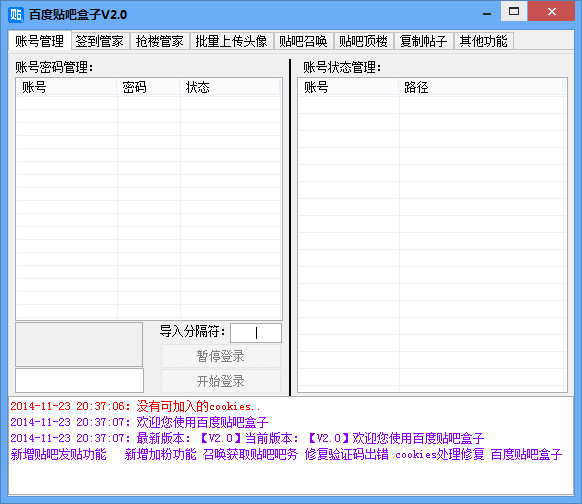Image resolution: width=582 pixels, height=504 pixels.
Task: Click the 密码 column header
Action: (149, 88)
